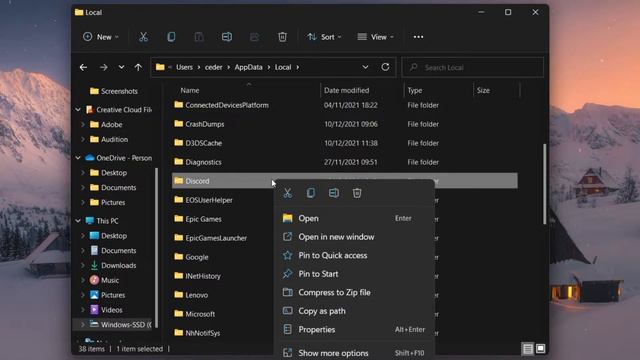The width and height of the screenshot is (640, 360).
Task: Go forward with the forward arrow
Action: tap(104, 67)
